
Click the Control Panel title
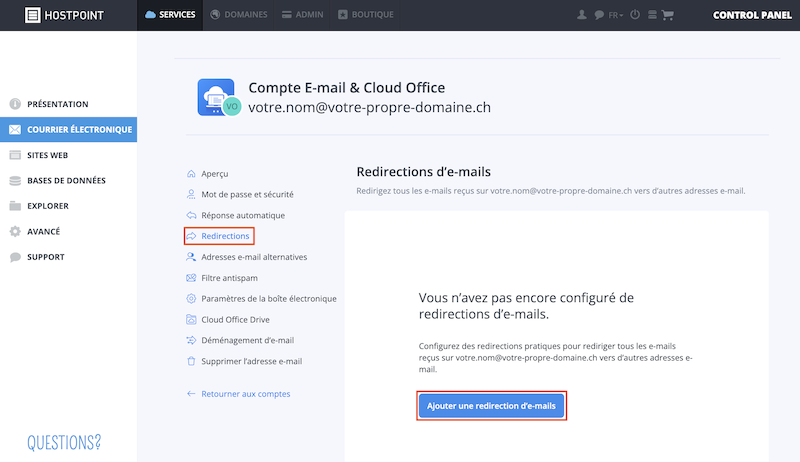coord(752,15)
